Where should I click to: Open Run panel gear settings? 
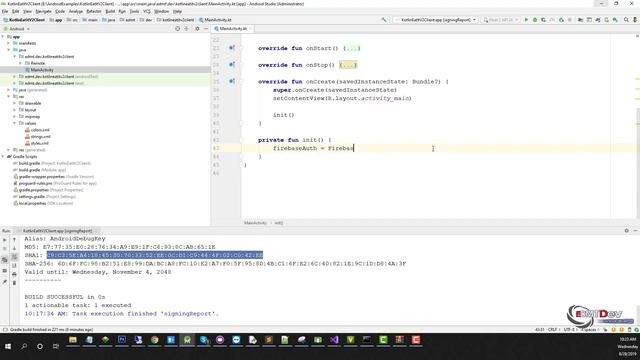tap(627, 231)
